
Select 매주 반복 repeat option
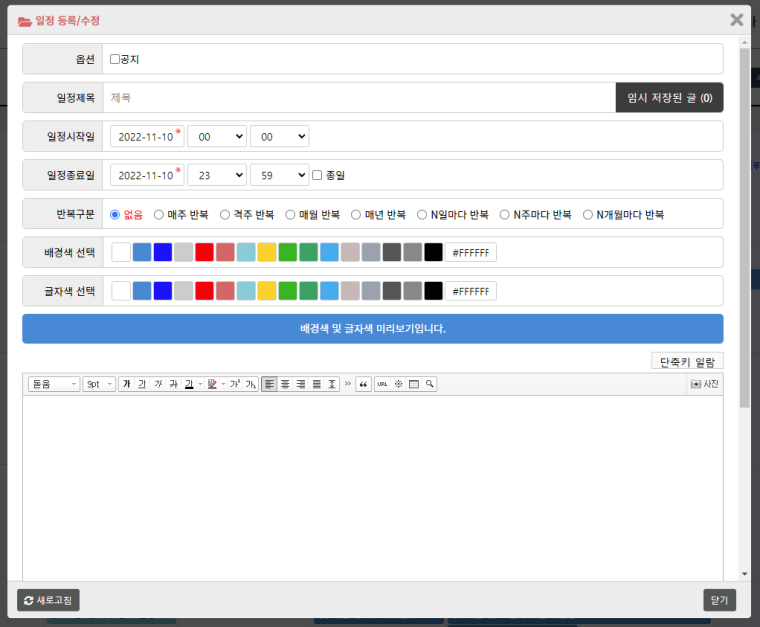[159, 214]
